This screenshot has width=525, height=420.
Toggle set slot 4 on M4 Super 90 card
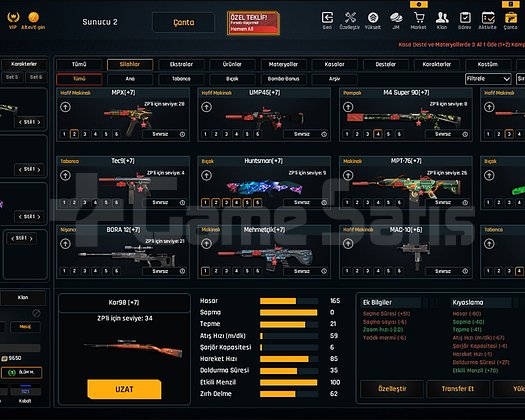[x=378, y=134]
